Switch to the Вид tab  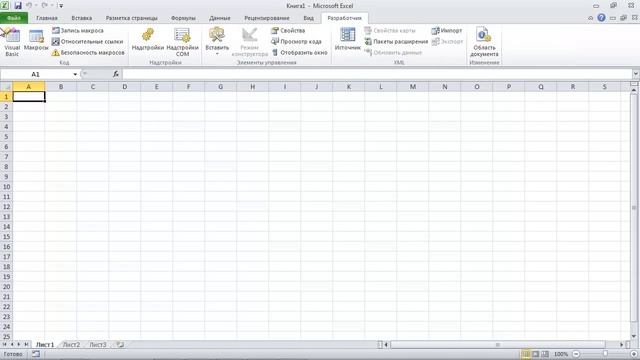309,18
